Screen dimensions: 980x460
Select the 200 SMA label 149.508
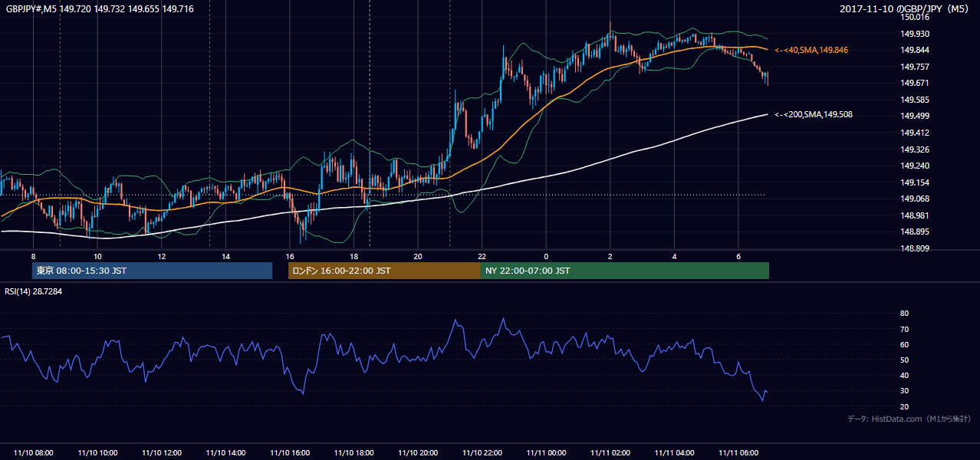click(814, 114)
